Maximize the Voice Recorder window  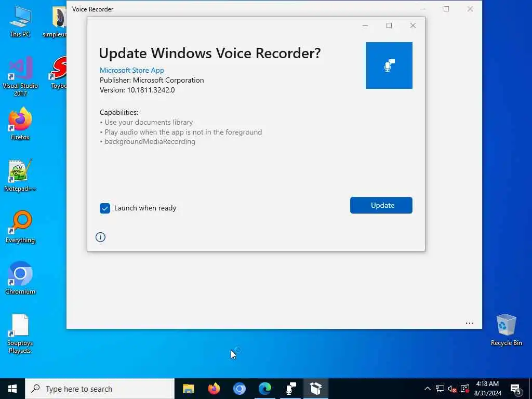[x=446, y=9]
